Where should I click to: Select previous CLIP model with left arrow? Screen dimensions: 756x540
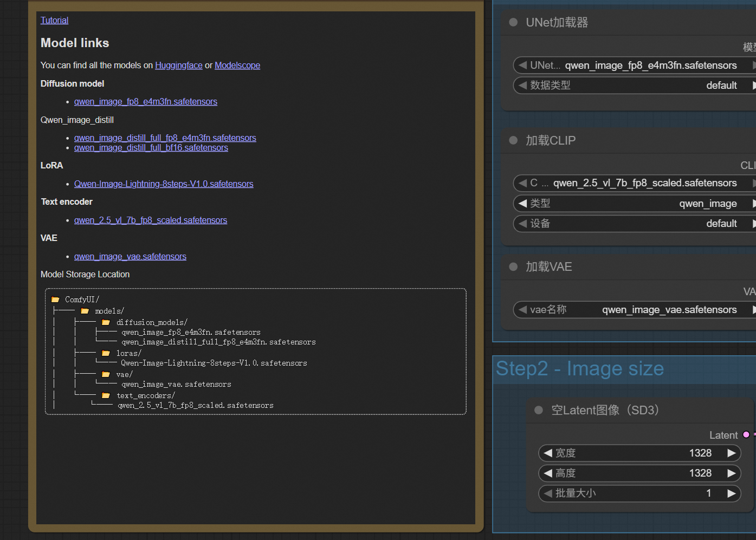(522, 183)
